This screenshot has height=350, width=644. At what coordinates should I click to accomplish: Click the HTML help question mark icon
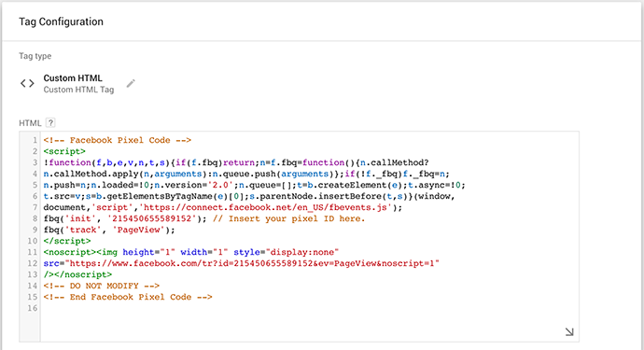[x=50, y=122]
